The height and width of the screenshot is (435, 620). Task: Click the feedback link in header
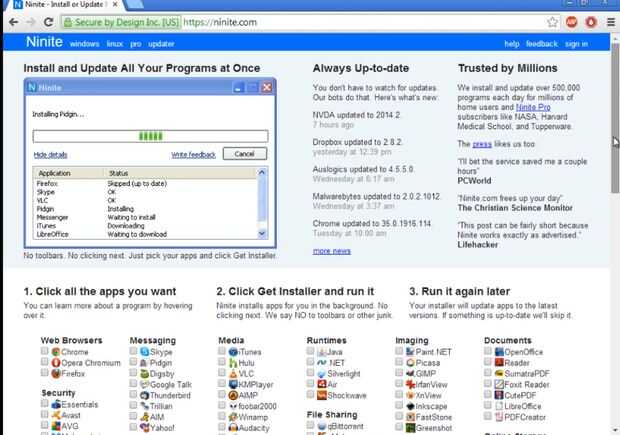coord(542,44)
